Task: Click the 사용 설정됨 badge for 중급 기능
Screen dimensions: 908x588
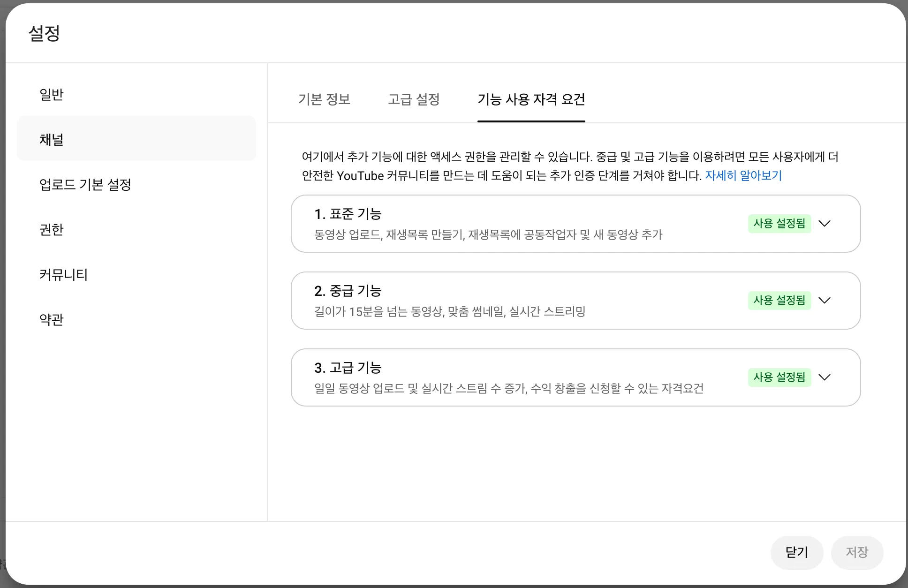Action: [x=779, y=300]
